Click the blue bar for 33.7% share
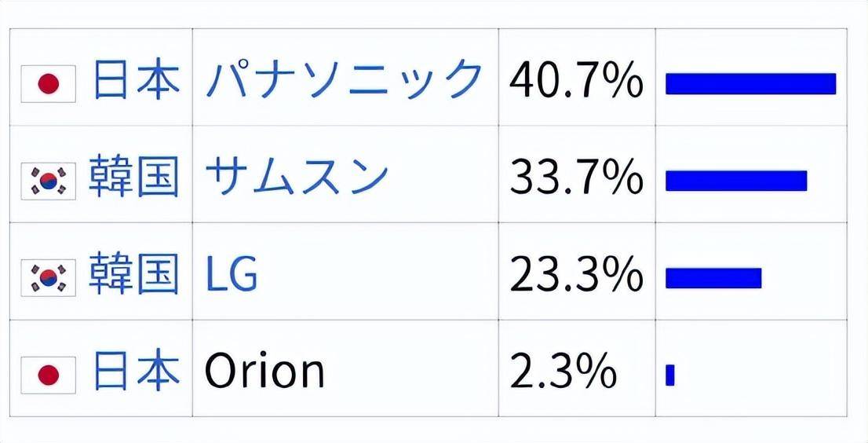This screenshot has width=868, height=443. (736, 181)
